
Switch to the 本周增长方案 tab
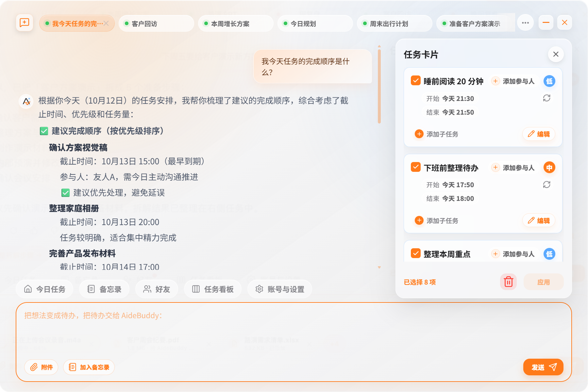(236, 24)
